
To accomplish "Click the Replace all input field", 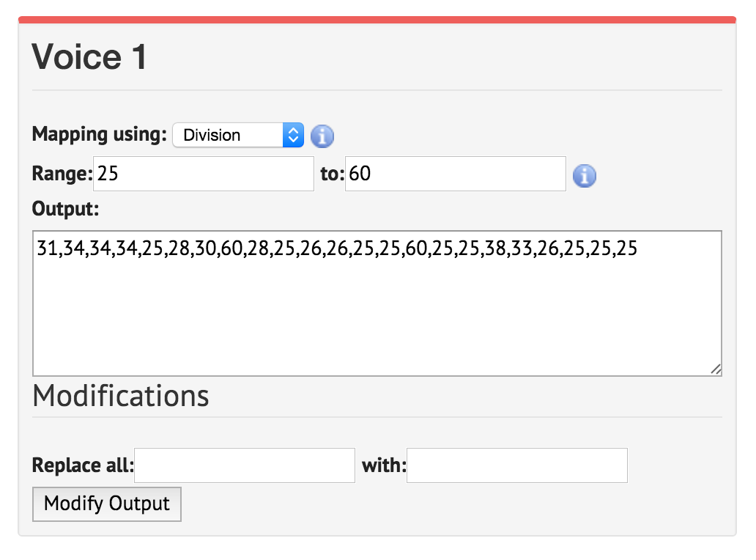I will (244, 465).
